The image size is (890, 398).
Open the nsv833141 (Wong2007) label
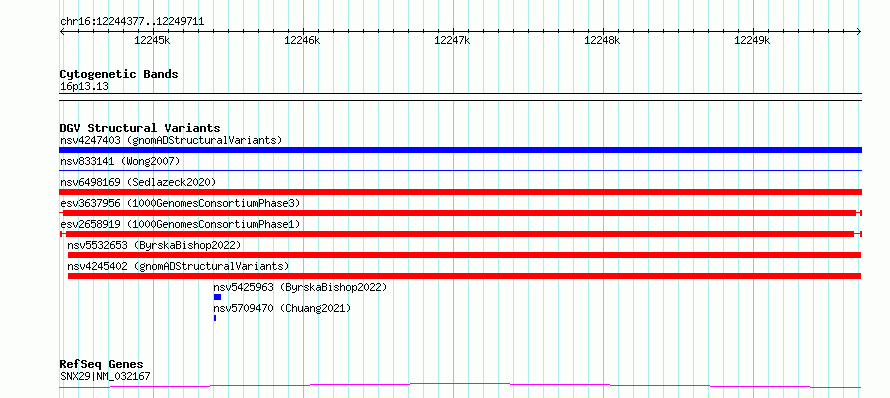point(120,161)
